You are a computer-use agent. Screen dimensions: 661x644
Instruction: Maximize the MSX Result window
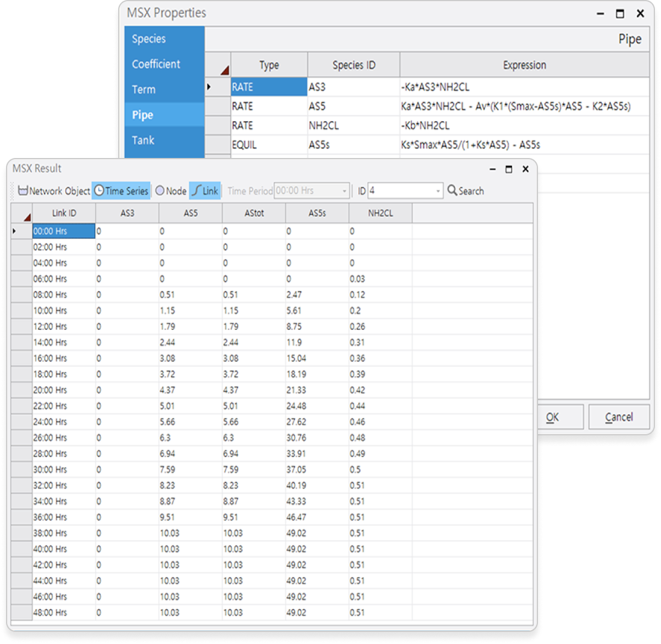click(508, 169)
